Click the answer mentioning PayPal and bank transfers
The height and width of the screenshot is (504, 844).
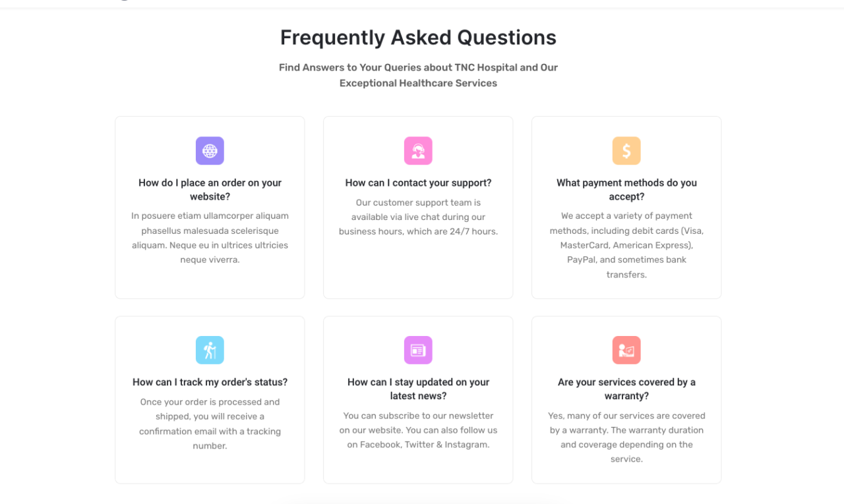pos(626,245)
